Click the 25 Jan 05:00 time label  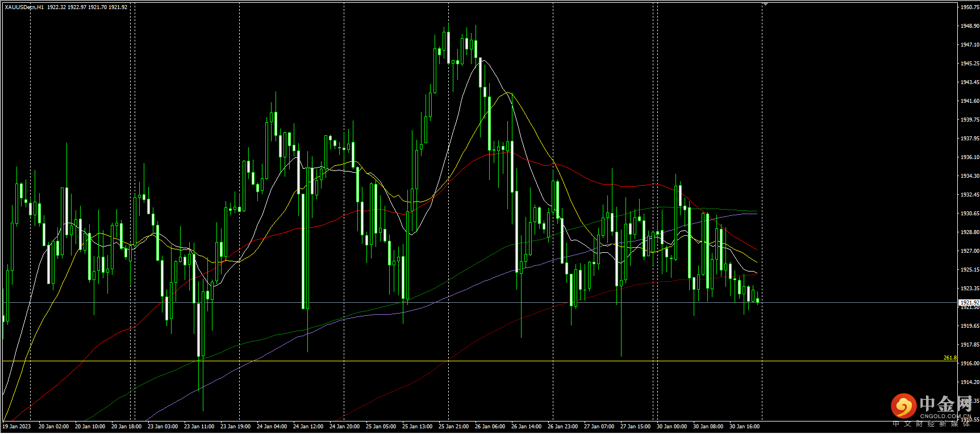pos(381,427)
